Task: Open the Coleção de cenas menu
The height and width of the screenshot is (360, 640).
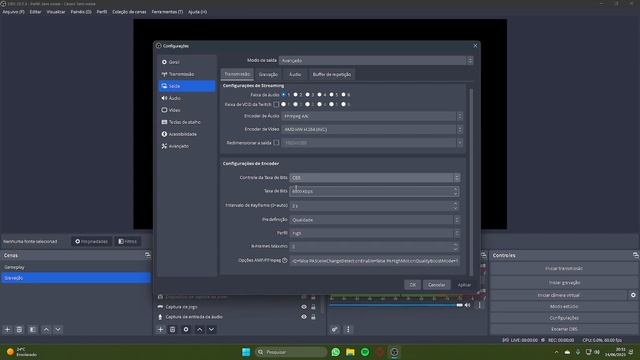Action: point(129,12)
